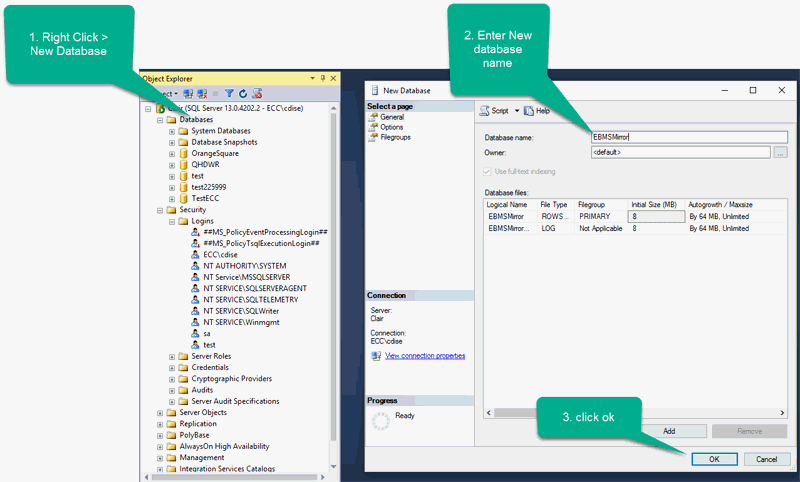The width and height of the screenshot is (800, 482).
Task: Click the Options page icon
Action: coord(373,127)
